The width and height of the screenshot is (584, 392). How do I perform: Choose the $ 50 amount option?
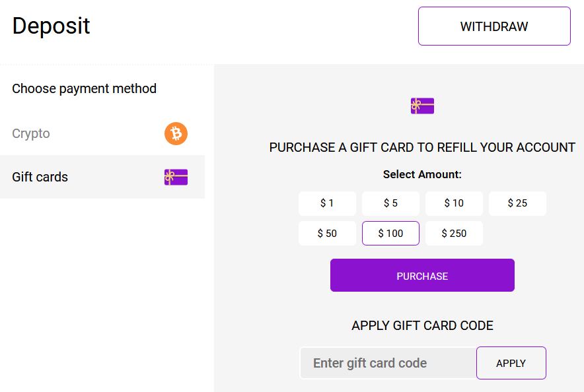click(x=327, y=234)
